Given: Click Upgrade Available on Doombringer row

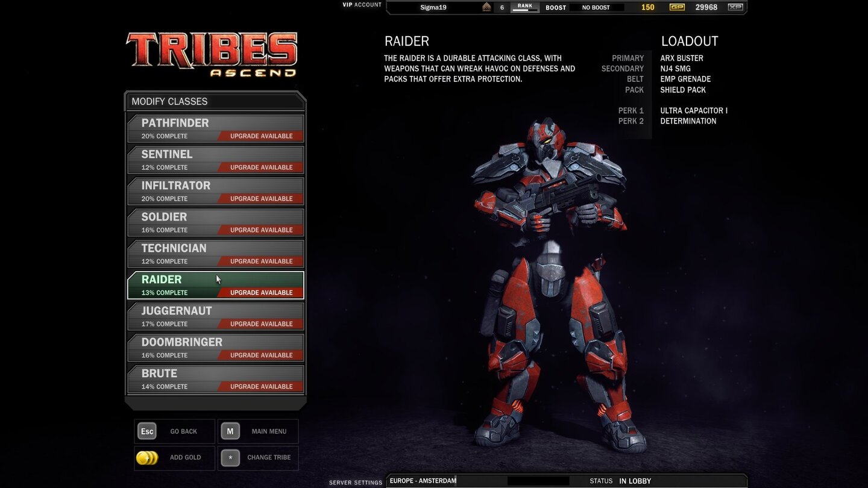Looking at the screenshot, I should (261, 355).
